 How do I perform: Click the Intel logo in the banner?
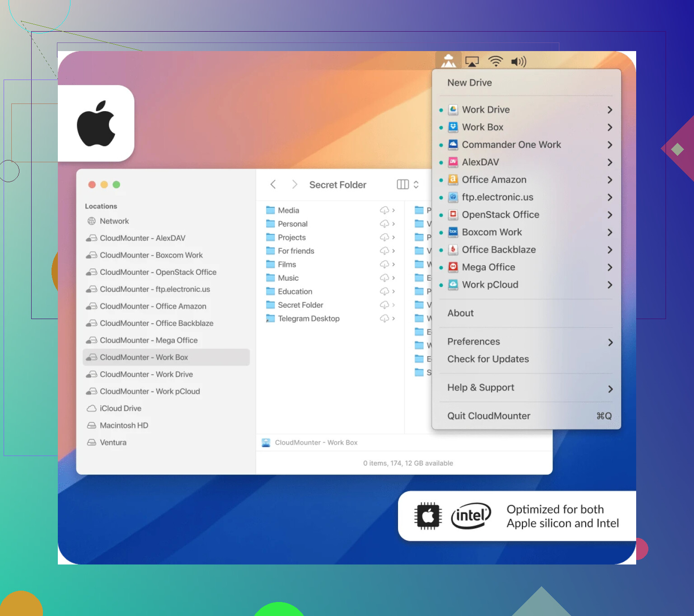pyautogui.click(x=471, y=516)
